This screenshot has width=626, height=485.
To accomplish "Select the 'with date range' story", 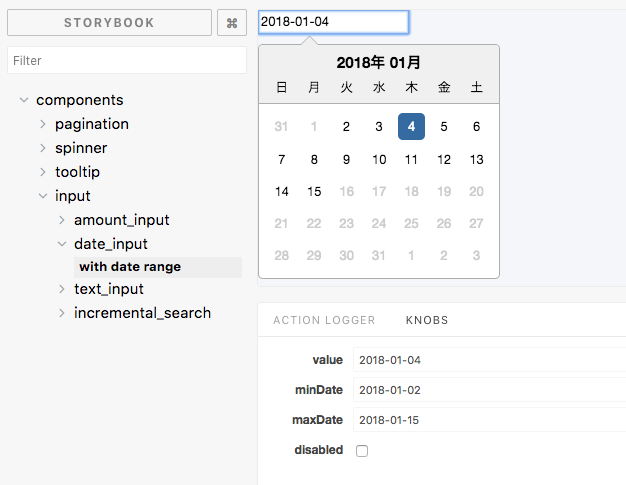I will click(x=158, y=267).
